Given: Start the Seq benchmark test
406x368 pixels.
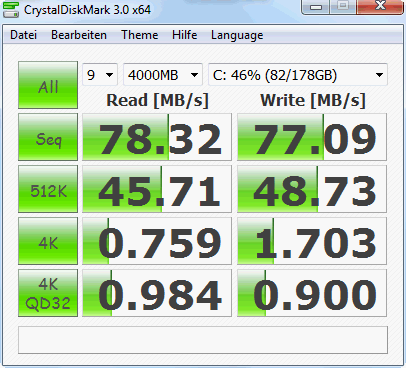Looking at the screenshot, I should 48,137.
